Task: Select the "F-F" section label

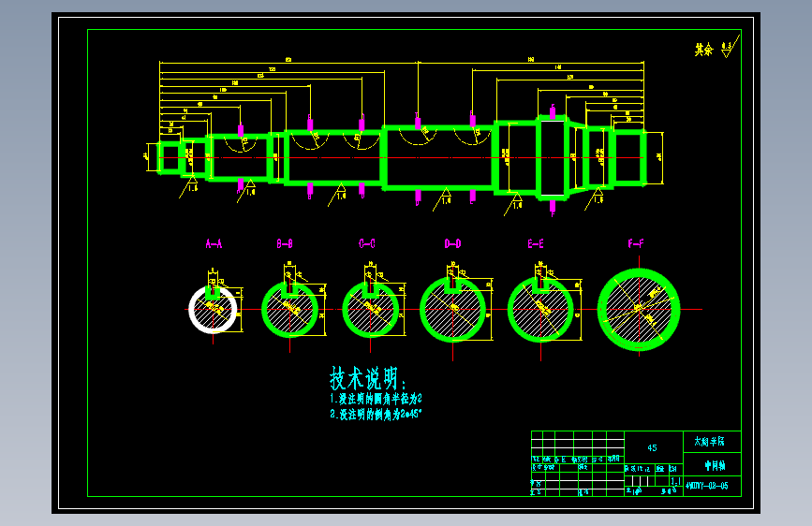Action: tap(636, 244)
